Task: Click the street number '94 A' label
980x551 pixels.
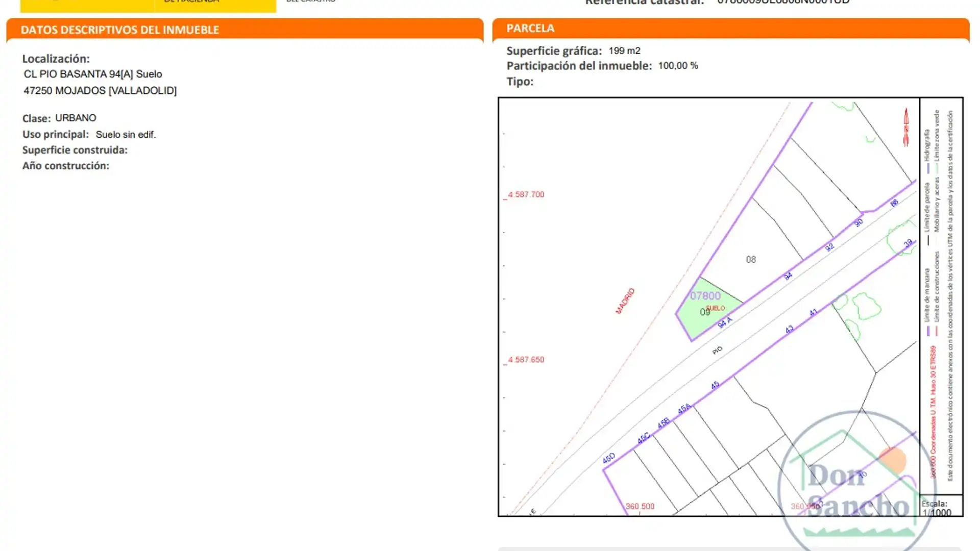Action: coord(725,322)
